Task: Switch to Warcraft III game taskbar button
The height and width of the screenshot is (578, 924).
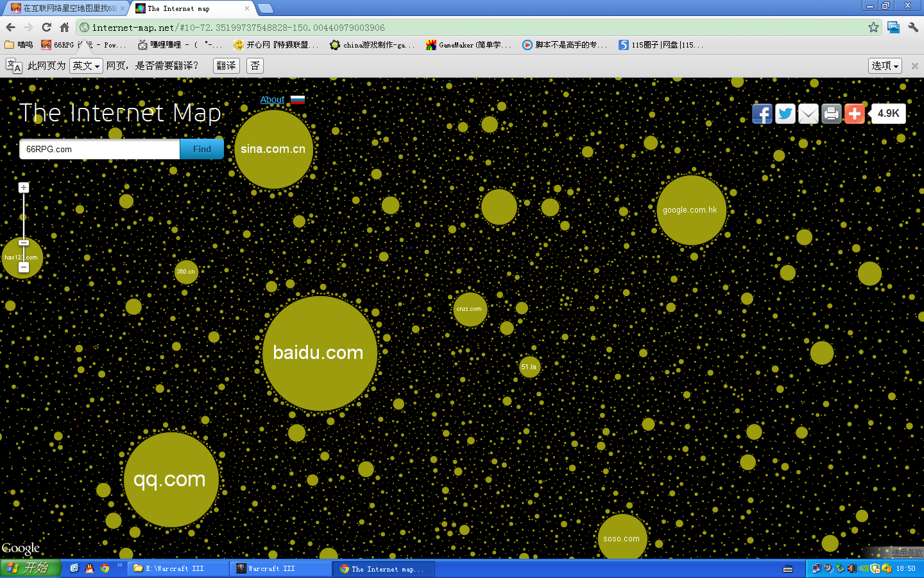Action: (x=281, y=568)
